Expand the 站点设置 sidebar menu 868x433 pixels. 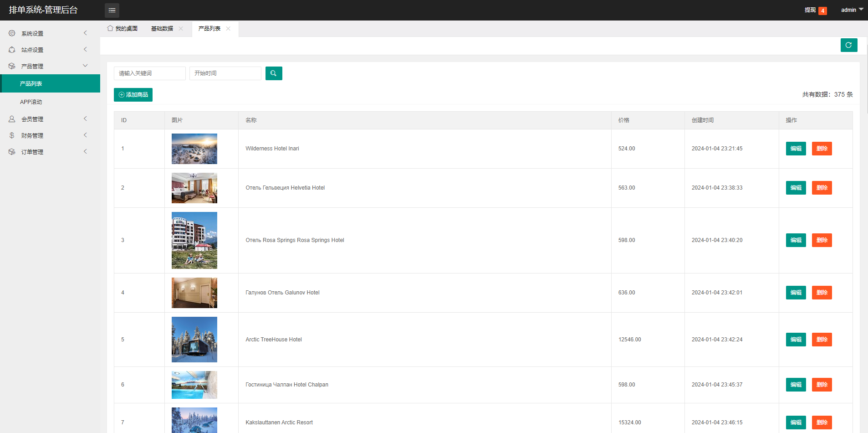point(50,50)
